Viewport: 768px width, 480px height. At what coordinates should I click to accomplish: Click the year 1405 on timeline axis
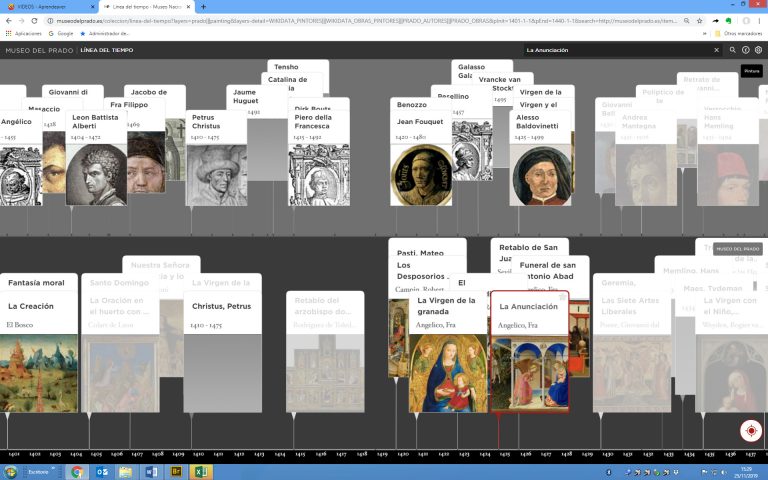96,454
